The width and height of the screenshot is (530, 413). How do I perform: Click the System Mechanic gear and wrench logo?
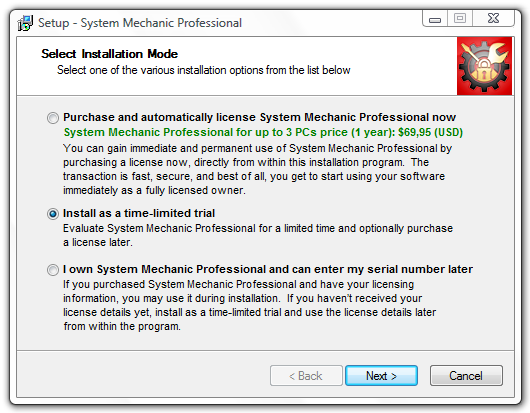pyautogui.click(x=484, y=66)
